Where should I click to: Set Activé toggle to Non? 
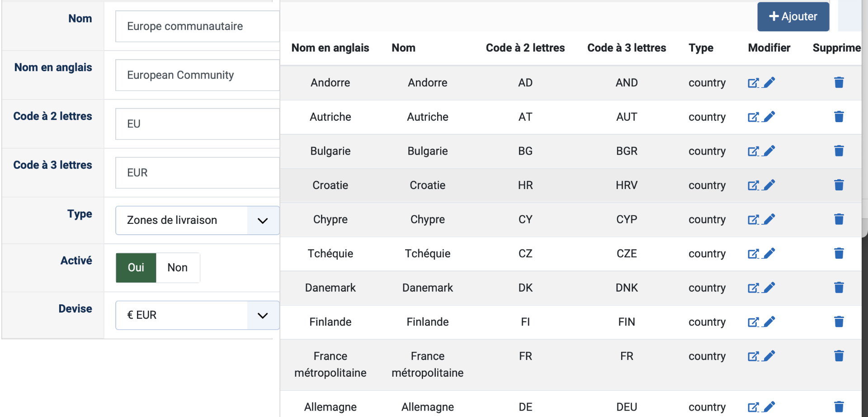pyautogui.click(x=178, y=268)
